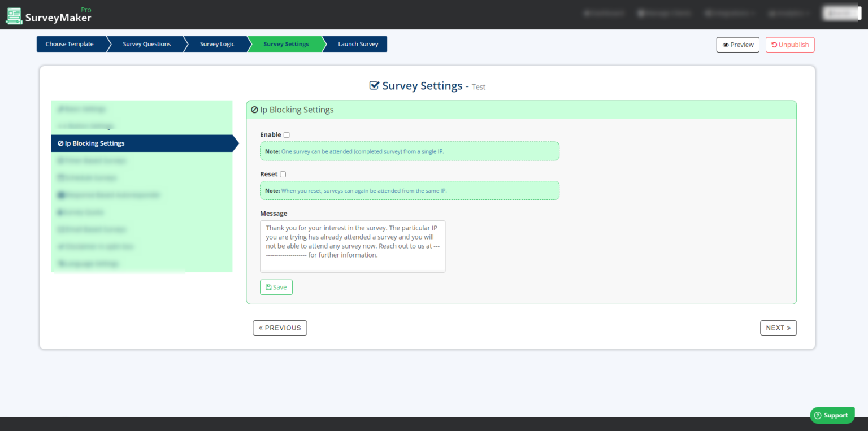Click the question mark icon on the Support badge
The height and width of the screenshot is (431, 868).
(x=818, y=415)
